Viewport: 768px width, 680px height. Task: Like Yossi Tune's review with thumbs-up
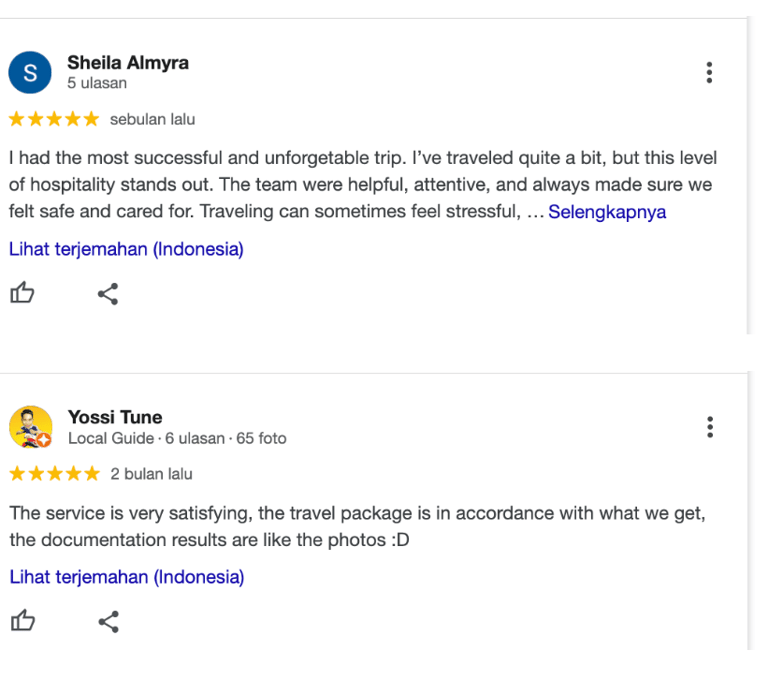[x=22, y=622]
